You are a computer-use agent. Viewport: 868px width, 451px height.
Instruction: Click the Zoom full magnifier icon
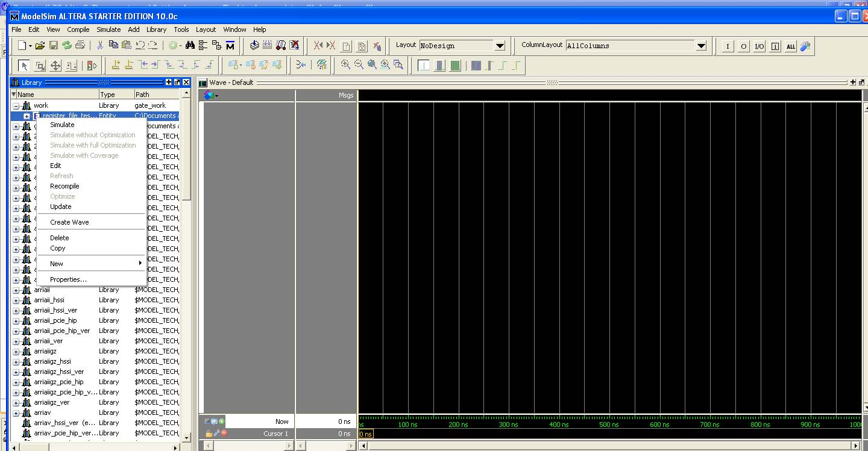(372, 64)
